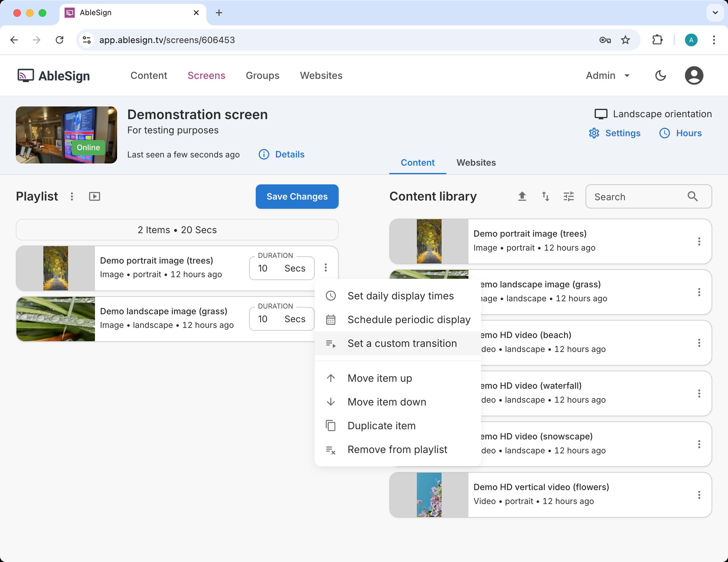Switch to the Websites tab under screen

476,163
